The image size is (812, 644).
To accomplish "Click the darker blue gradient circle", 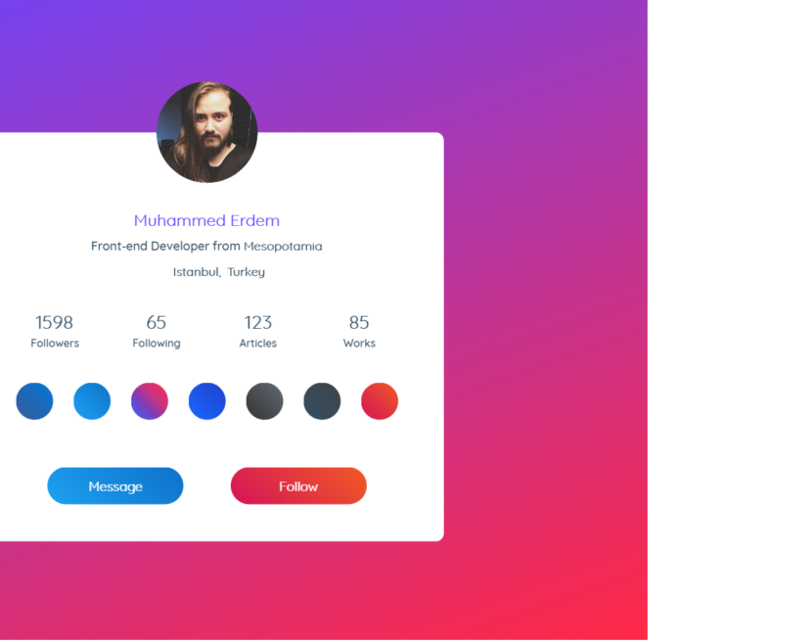I will [x=34, y=401].
